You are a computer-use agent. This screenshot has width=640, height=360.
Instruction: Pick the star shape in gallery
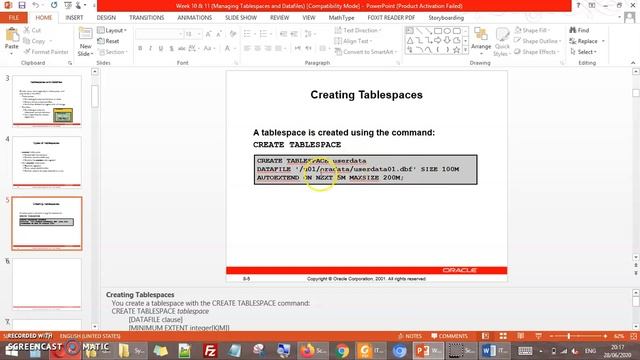coord(456,50)
